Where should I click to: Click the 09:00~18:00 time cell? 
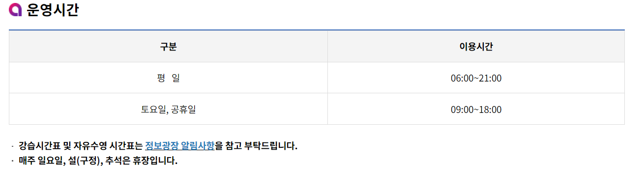coord(476,109)
